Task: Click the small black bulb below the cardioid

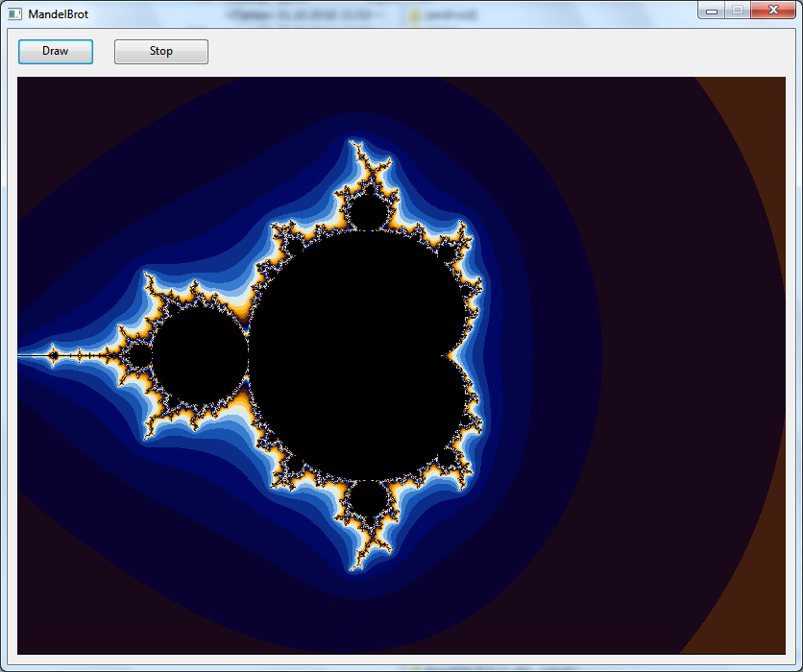Action: point(367,499)
